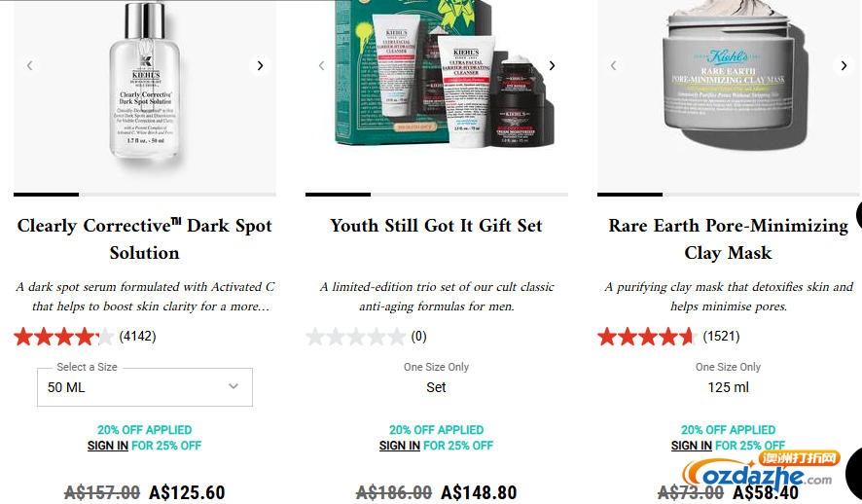The image size is (862, 504).
Task: Open Youth Still Got It Gift Set page
Action: tap(437, 226)
